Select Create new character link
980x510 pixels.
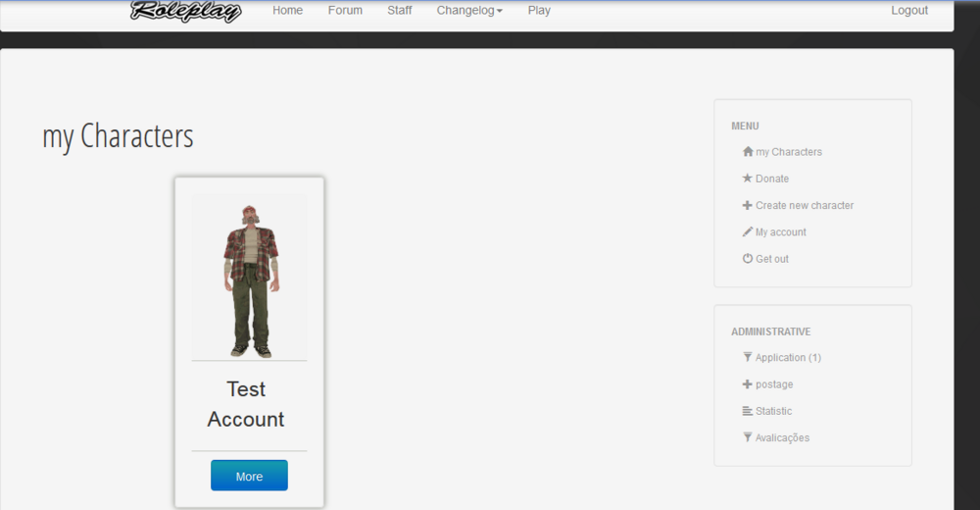pos(805,205)
